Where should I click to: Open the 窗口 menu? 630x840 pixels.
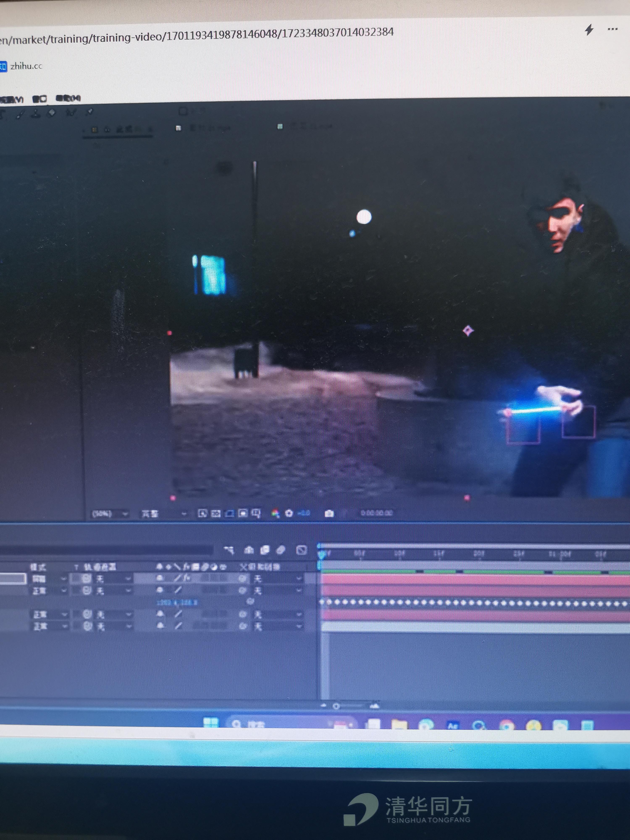click(x=39, y=99)
